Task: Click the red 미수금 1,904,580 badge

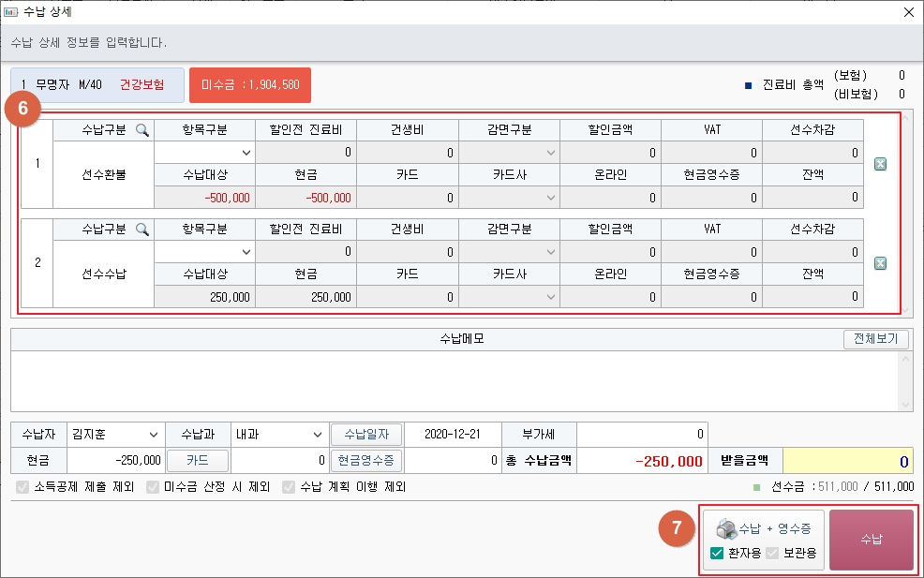Action: point(249,85)
